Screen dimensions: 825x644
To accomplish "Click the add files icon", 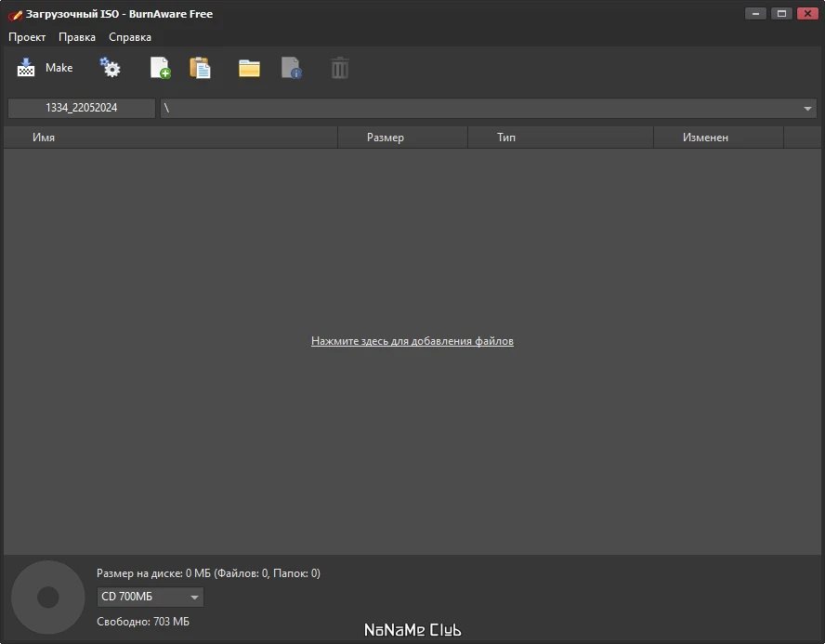I will (x=160, y=68).
